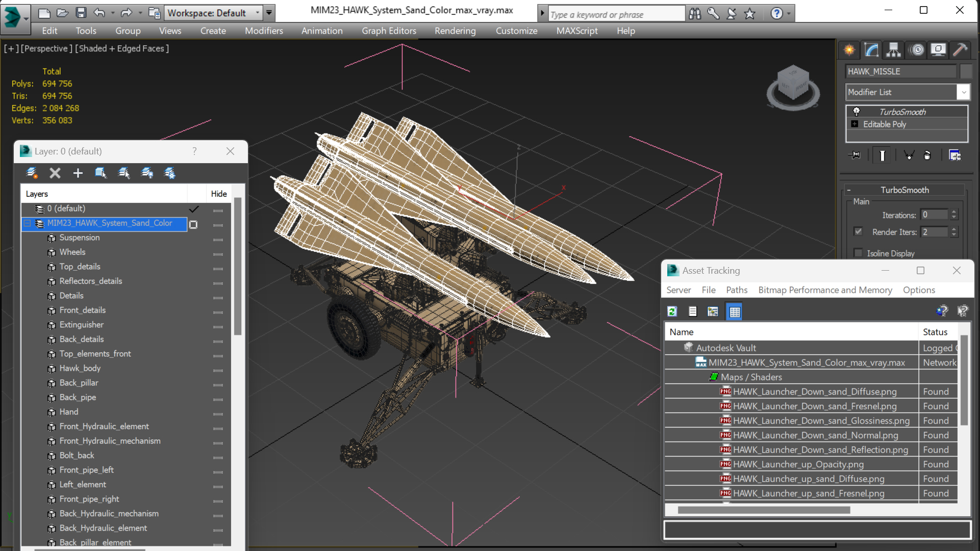Click the HAWK_MISSLE object name field

pyautogui.click(x=900, y=71)
